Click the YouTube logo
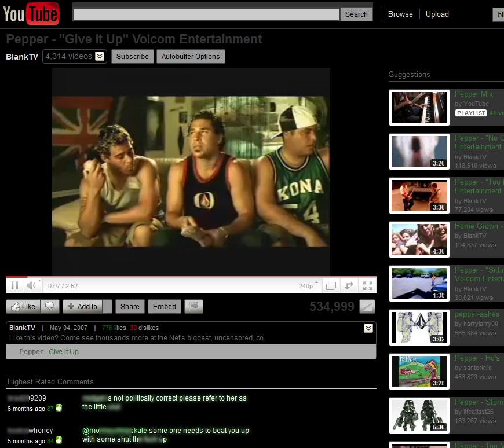This screenshot has height=448, width=504. point(31,14)
